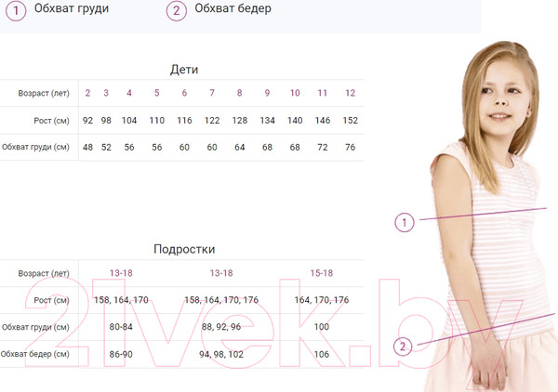The image size is (558, 392).
Task: Click the circled 1 icon beside Обхват груди
Action: click(16, 10)
